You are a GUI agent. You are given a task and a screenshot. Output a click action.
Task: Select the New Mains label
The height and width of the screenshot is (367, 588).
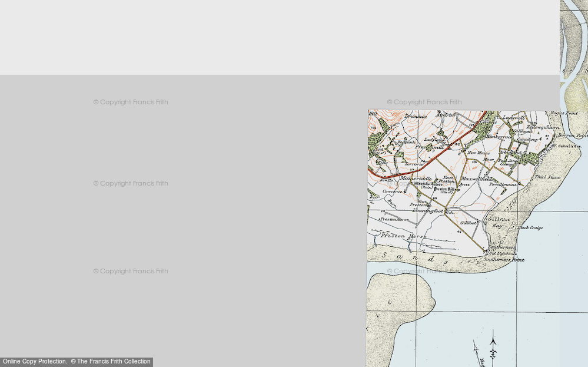(x=479, y=153)
